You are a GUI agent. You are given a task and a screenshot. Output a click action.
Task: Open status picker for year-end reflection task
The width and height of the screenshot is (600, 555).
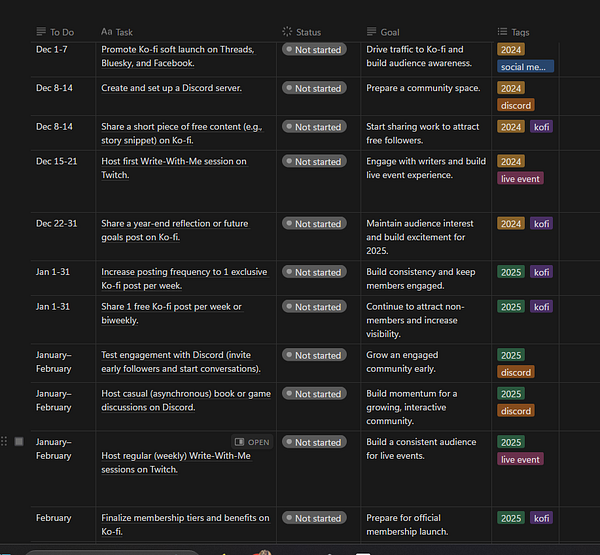point(314,225)
